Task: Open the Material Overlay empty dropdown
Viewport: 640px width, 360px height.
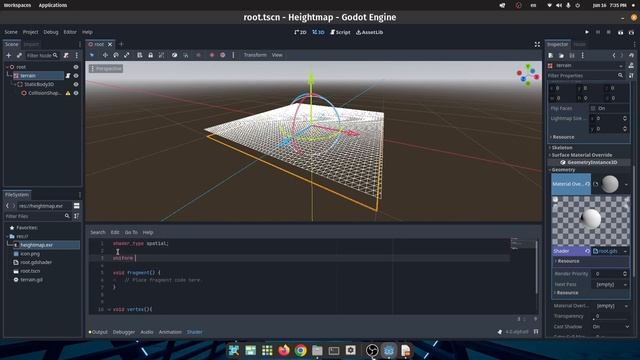Action: [x=610, y=305]
